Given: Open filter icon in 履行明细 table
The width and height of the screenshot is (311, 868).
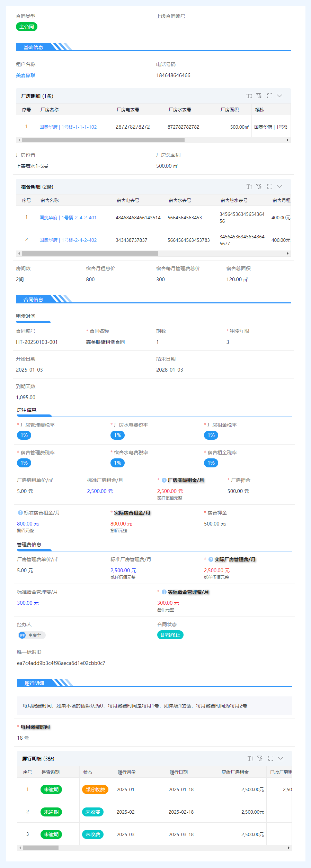Looking at the screenshot, I should tap(260, 758).
